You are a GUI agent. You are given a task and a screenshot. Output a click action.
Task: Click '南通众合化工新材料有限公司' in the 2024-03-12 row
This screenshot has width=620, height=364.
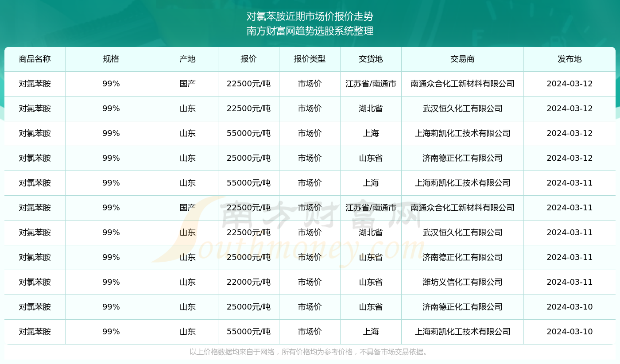(462, 84)
